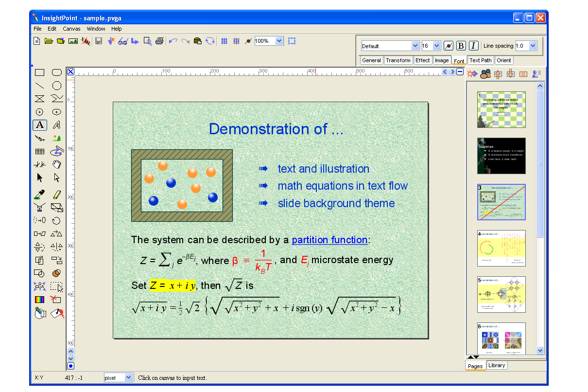The image size is (588, 392).
Task: Switch to the Transform tab
Action: tap(398, 60)
